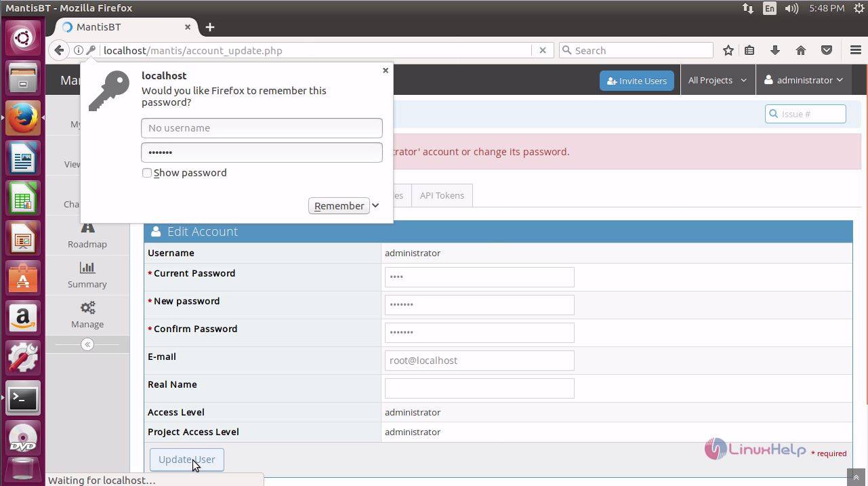
Task: Click the key icon in the address bar
Action: tap(91, 50)
